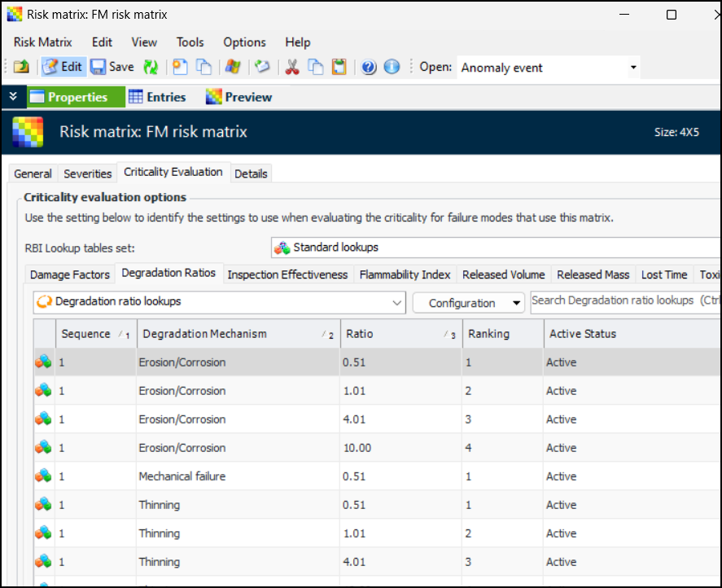This screenshot has height=588, width=722.
Task: Click the clipboard paste icon
Action: (x=339, y=68)
